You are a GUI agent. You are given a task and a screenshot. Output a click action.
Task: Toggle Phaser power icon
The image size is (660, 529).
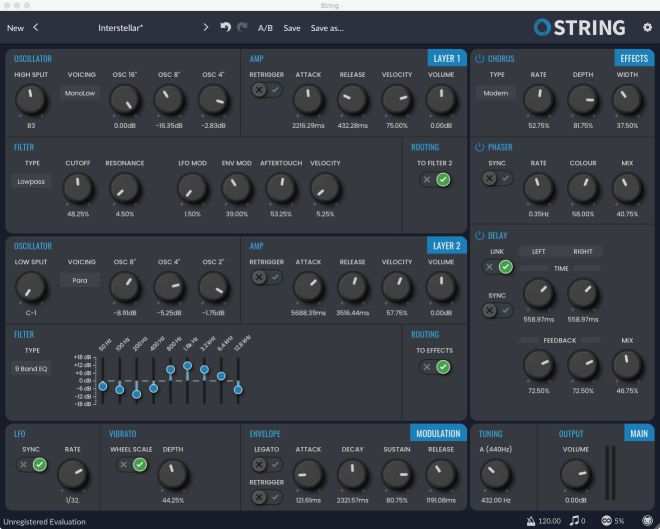tap(479, 147)
